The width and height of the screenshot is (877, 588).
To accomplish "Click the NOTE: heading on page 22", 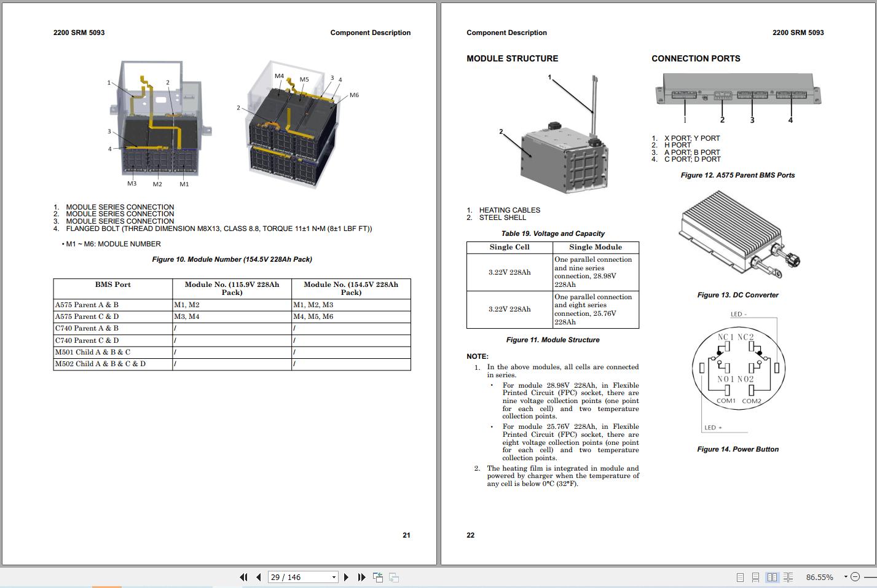I will point(478,356).
